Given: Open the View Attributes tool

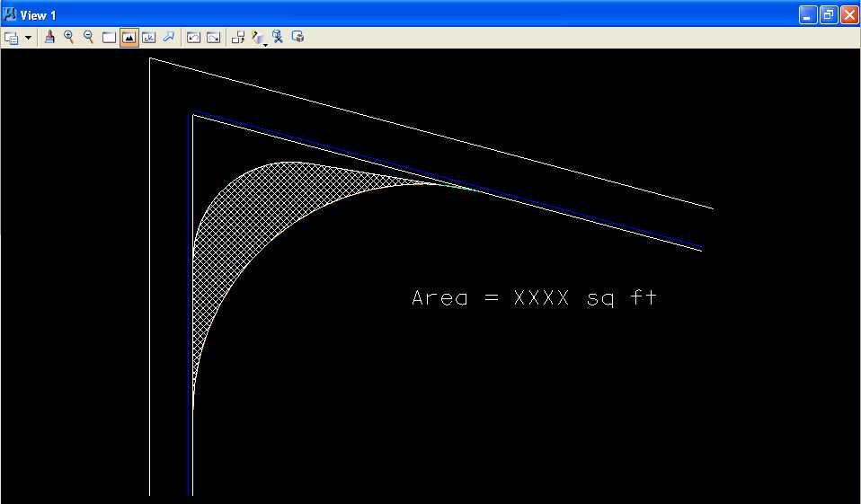Looking at the screenshot, I should (x=12, y=38).
